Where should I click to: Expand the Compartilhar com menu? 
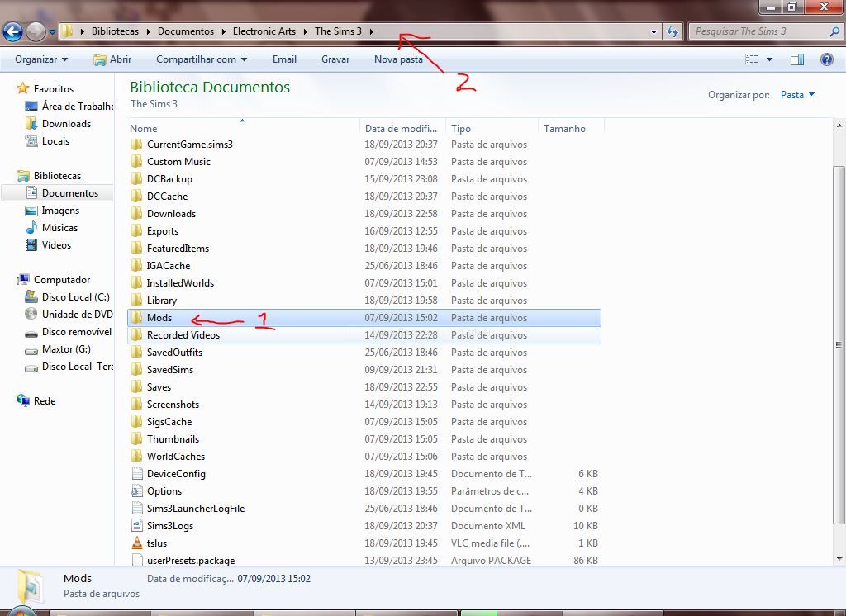click(x=201, y=59)
